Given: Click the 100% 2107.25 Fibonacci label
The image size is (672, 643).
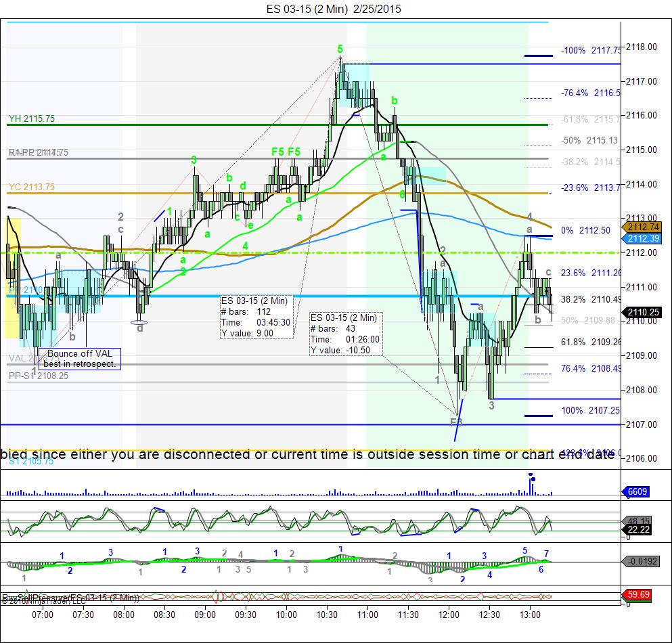Looking at the screenshot, I should (x=590, y=410).
